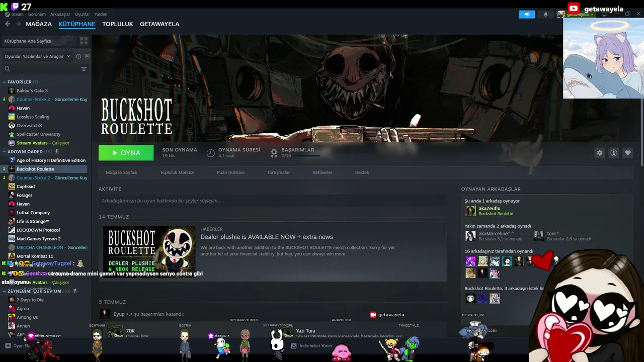Image resolution: width=644 pixels, height=362 pixels.
Task: Open game settings gear icon
Action: click(599, 153)
